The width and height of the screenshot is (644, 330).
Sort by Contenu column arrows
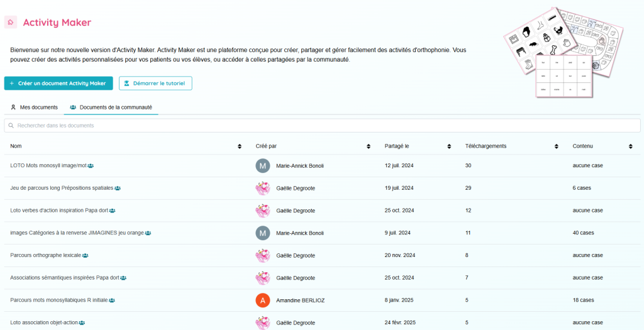[x=631, y=146]
